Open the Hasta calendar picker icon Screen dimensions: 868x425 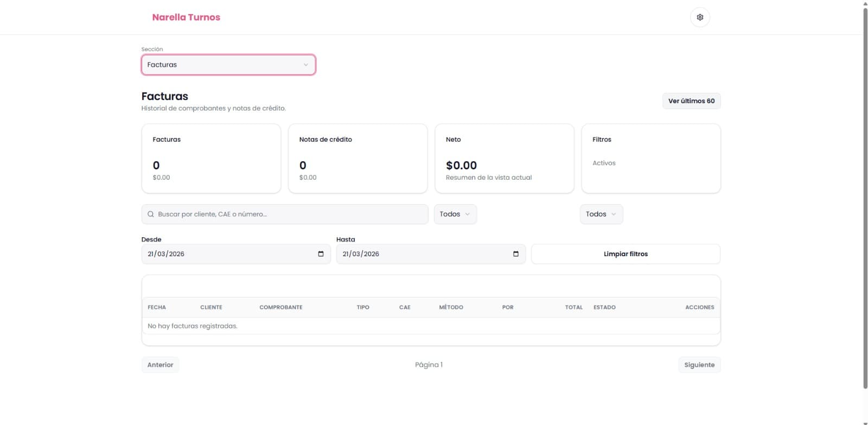(516, 254)
